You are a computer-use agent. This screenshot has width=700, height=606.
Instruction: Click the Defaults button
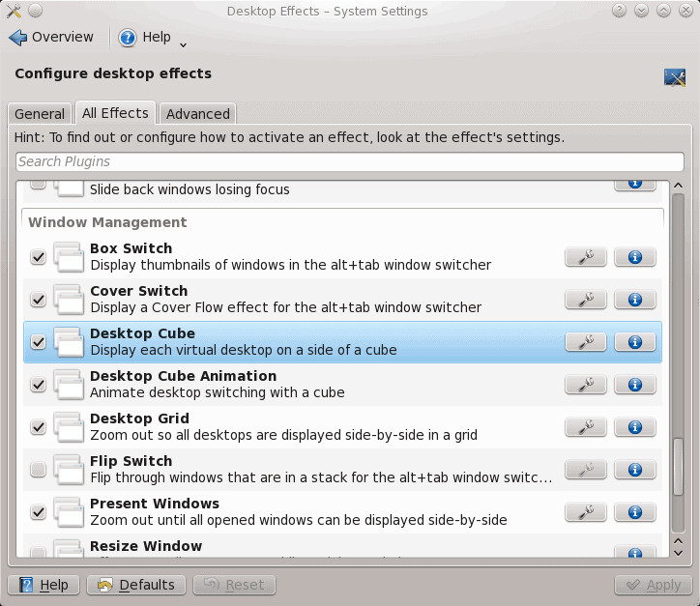point(136,585)
